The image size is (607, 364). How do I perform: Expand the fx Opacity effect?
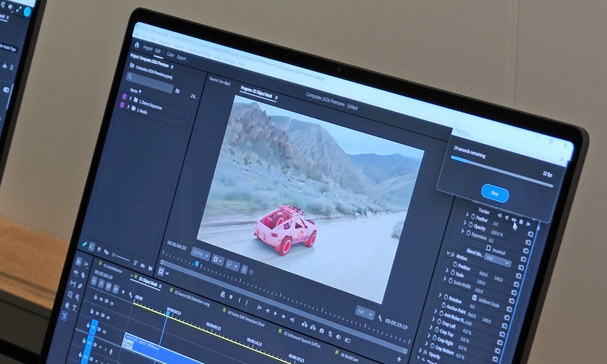tap(420, 350)
